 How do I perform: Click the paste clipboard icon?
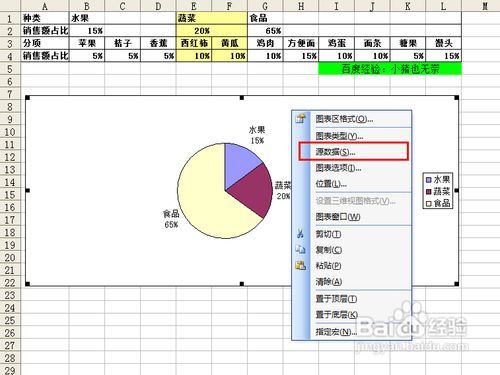(300, 265)
